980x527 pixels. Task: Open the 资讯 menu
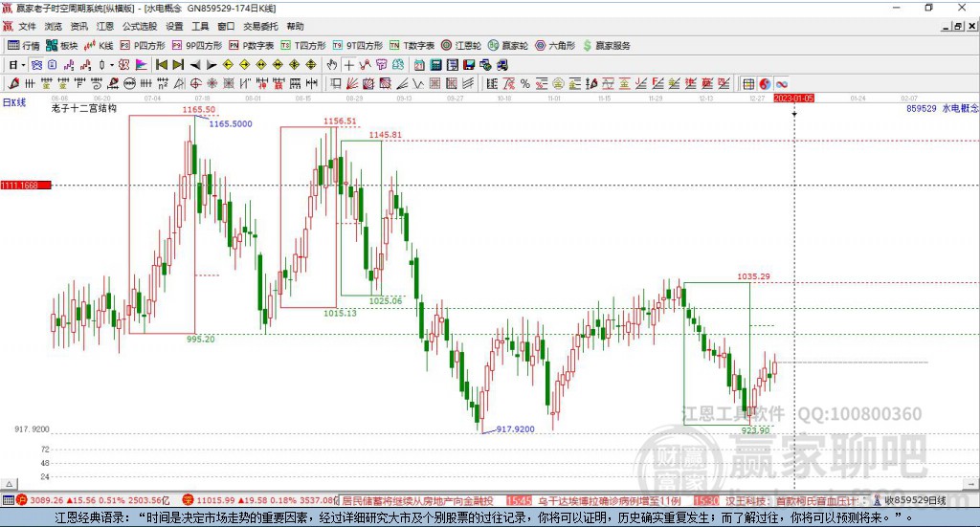click(78, 26)
